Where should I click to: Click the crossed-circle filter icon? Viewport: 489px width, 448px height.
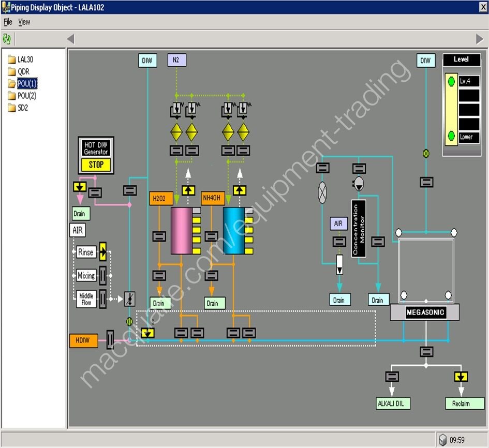322,192
